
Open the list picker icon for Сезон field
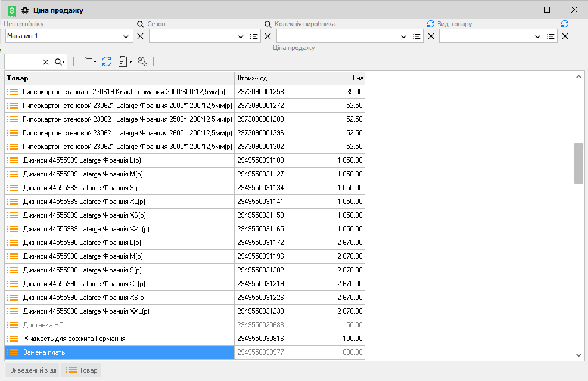[254, 36]
